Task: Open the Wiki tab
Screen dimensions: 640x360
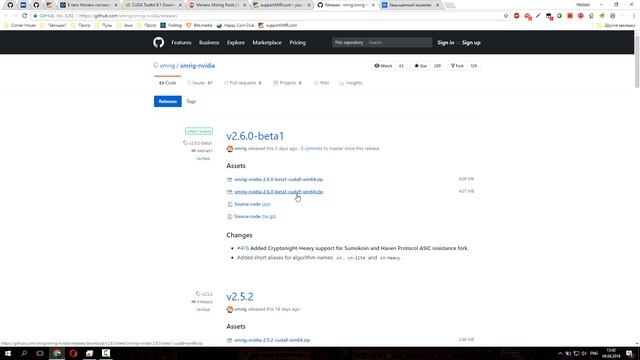Action: point(322,83)
